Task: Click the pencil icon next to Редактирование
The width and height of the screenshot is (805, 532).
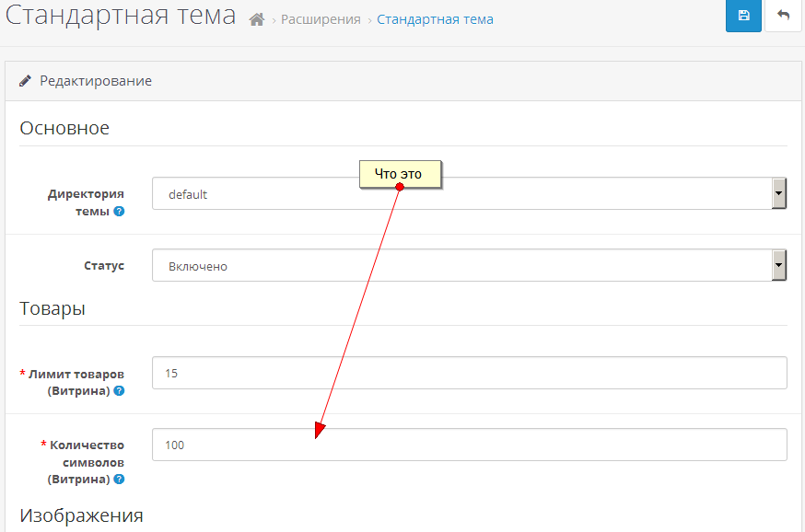Action: [25, 81]
